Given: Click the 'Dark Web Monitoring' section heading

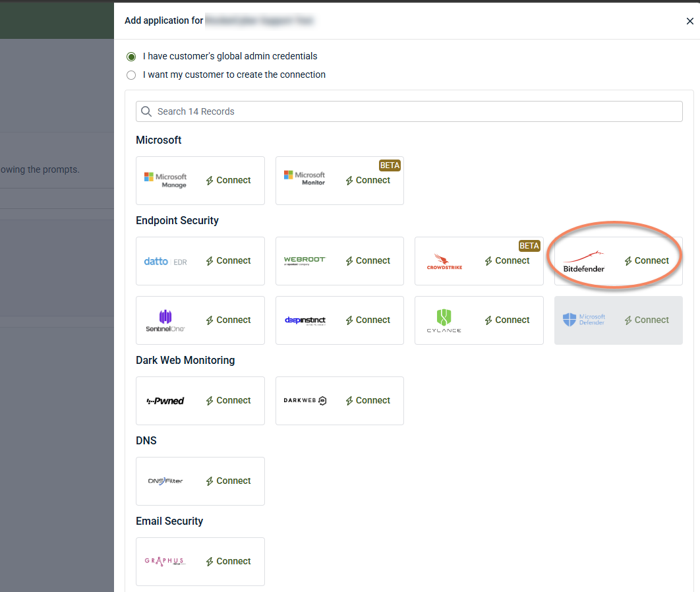Looking at the screenshot, I should tap(185, 361).
